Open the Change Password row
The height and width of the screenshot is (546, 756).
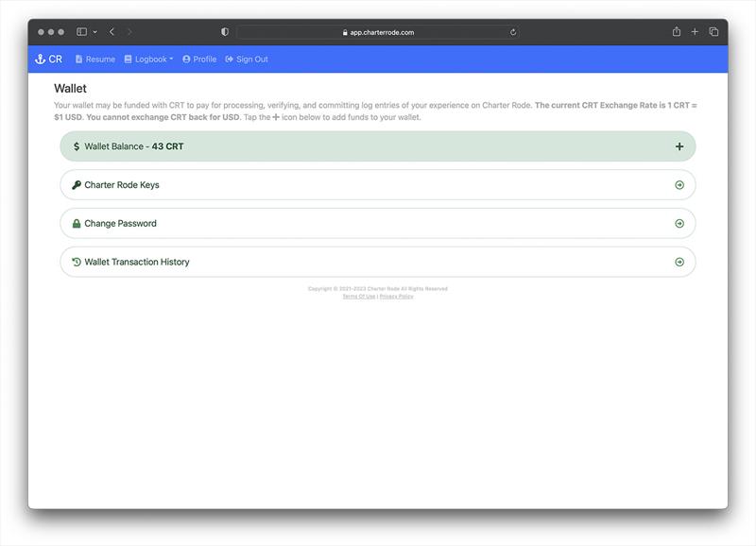[377, 224]
